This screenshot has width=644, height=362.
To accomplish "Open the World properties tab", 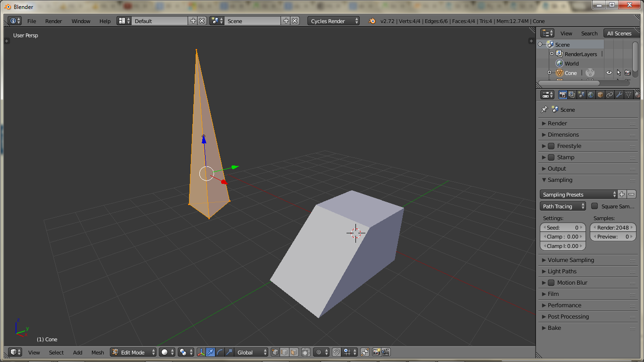I will (x=591, y=95).
